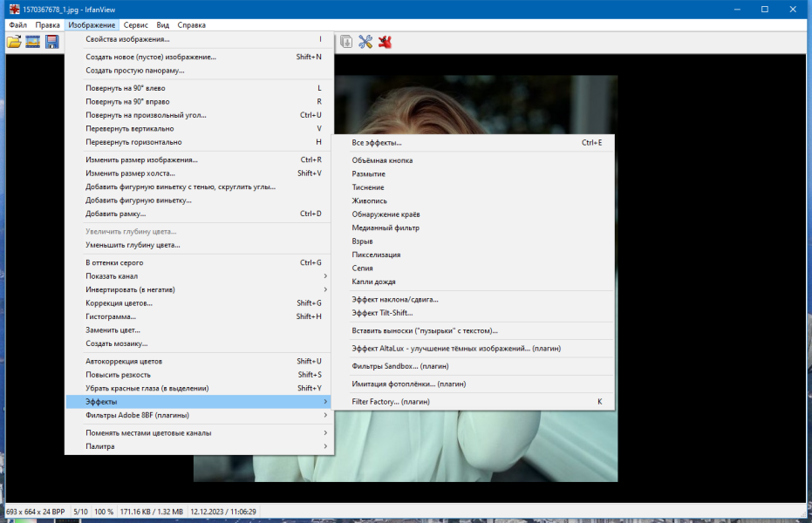812x523 pixels.
Task: Open the Сервис menu
Action: 136,24
